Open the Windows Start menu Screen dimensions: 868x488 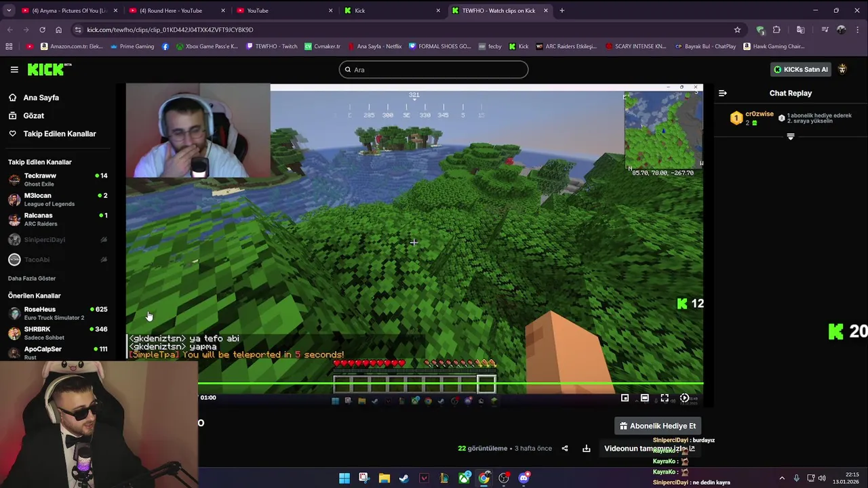pyautogui.click(x=344, y=478)
